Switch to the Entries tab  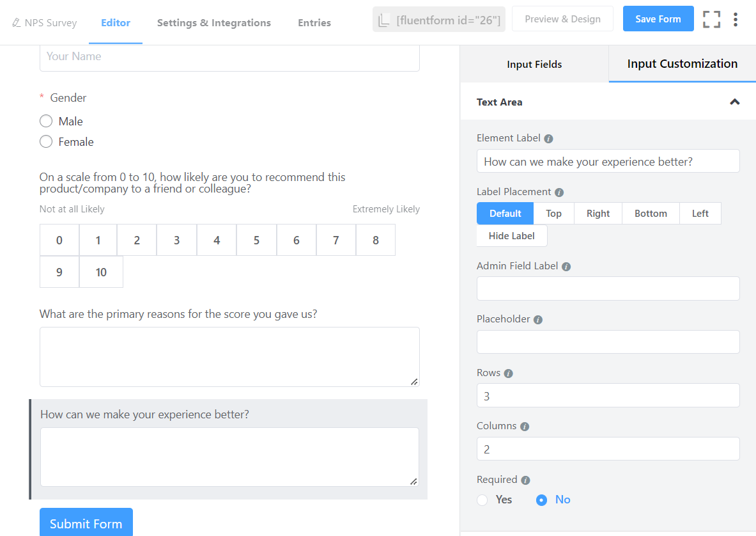tap(314, 22)
